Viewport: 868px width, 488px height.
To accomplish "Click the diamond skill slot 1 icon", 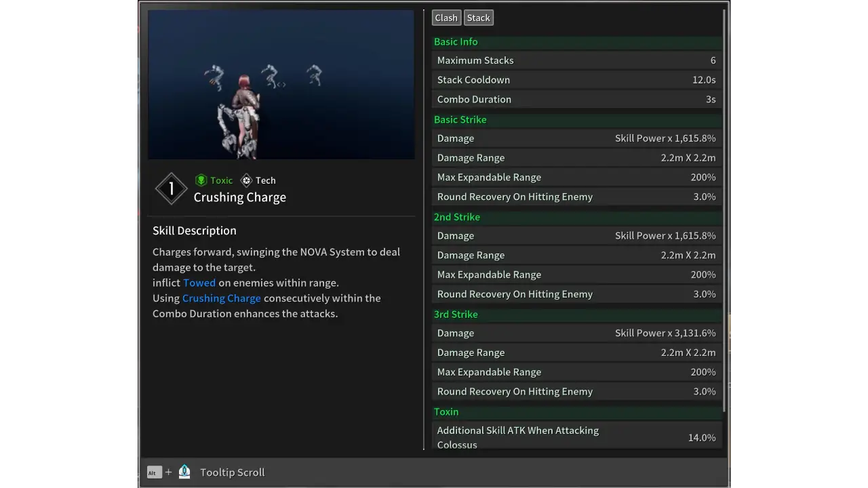I will coord(171,188).
